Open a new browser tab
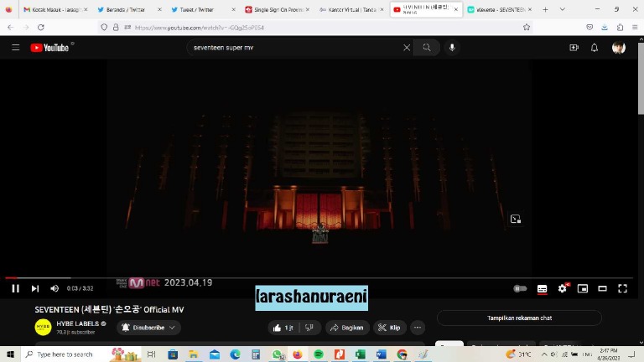Image resolution: width=644 pixels, height=362 pixels. [545, 9]
